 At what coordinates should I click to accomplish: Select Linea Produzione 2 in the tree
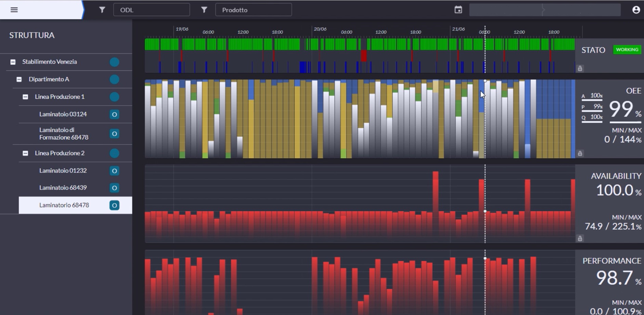60,153
